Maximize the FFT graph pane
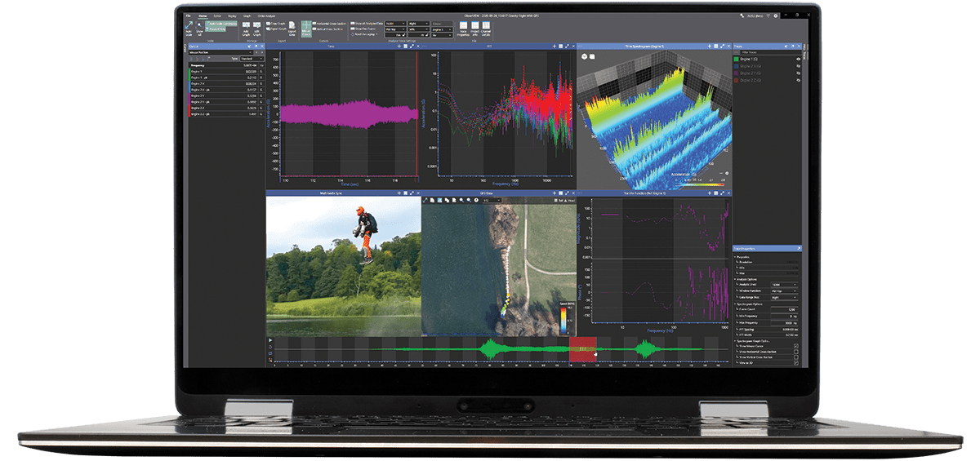Image resolution: width=980 pixels, height=461 pixels. 568,47
